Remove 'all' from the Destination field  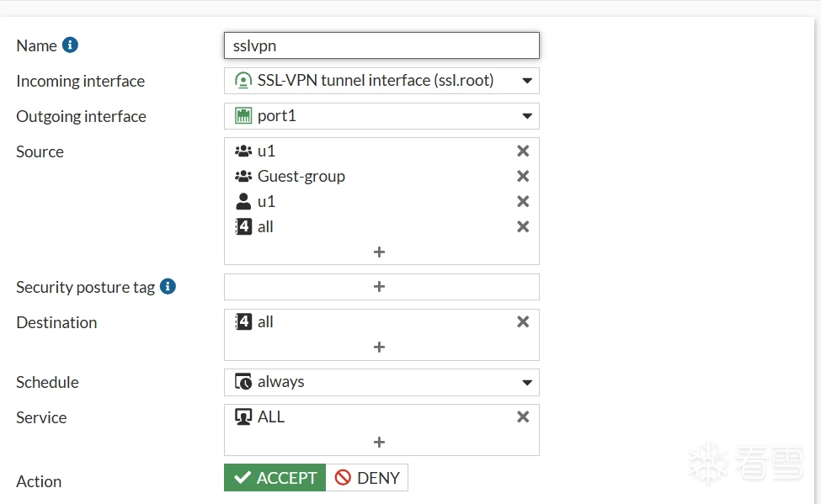click(x=523, y=322)
